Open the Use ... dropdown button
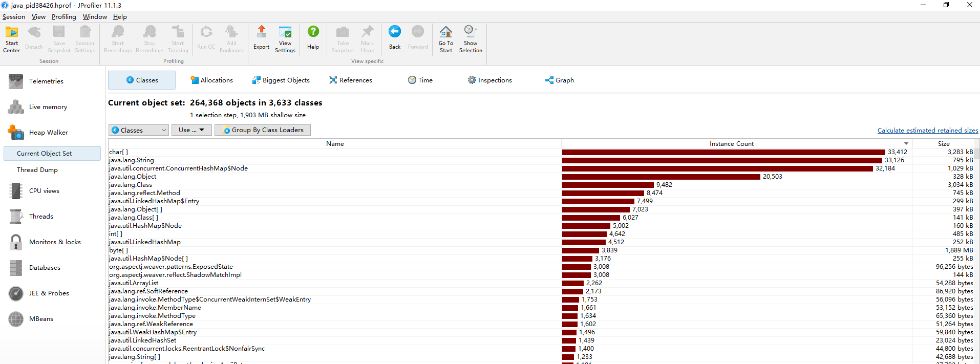This screenshot has width=980, height=364. pyautogui.click(x=191, y=130)
